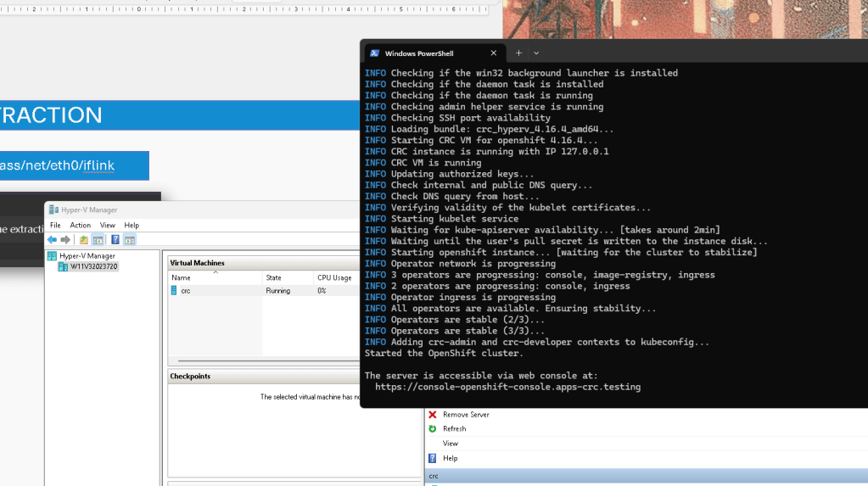The image size is (868, 486).
Task: Open View submenu in Actions pane
Action: pyautogui.click(x=450, y=444)
